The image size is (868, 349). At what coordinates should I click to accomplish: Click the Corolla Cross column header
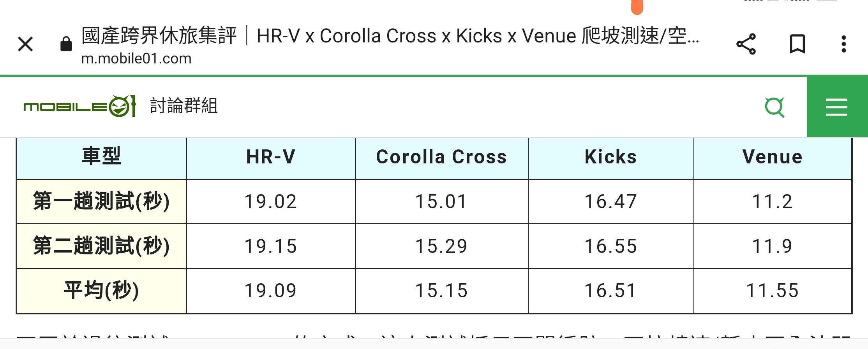click(x=441, y=157)
